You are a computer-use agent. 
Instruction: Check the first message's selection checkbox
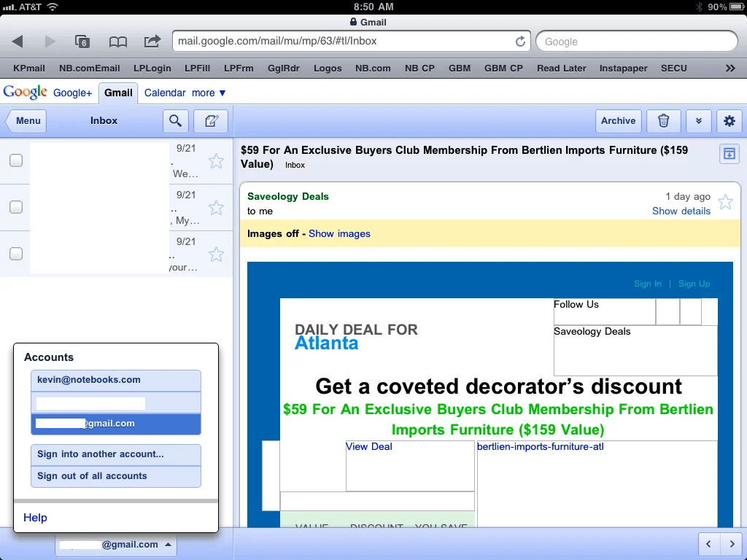(15, 160)
